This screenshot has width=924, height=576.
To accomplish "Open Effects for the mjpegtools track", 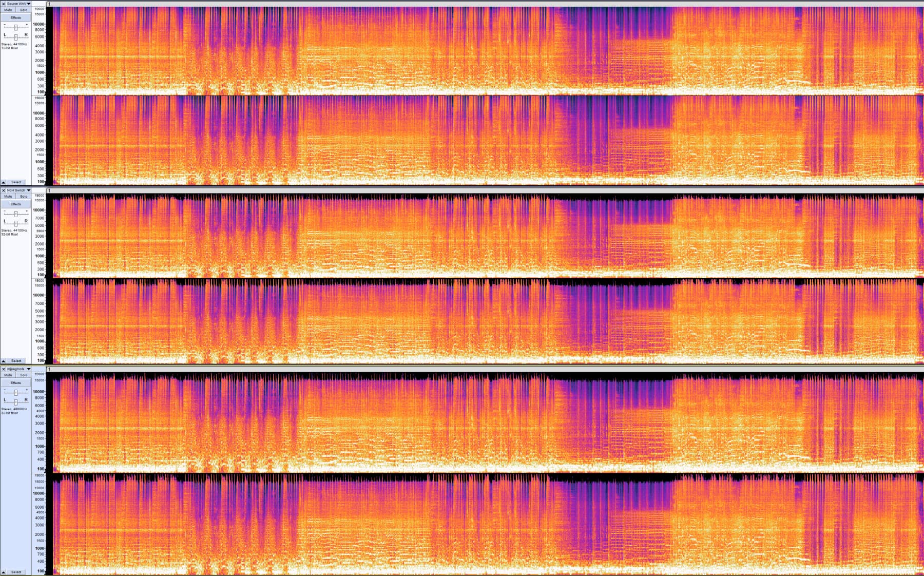I will (16, 382).
